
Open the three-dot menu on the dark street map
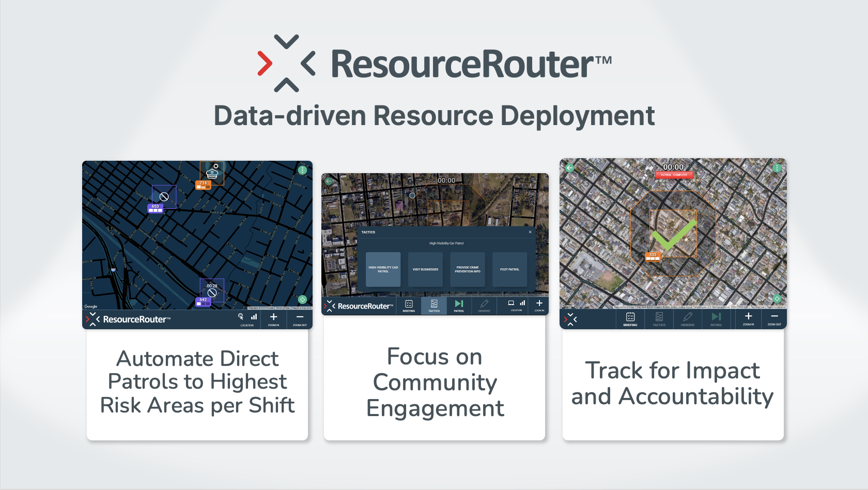[302, 170]
